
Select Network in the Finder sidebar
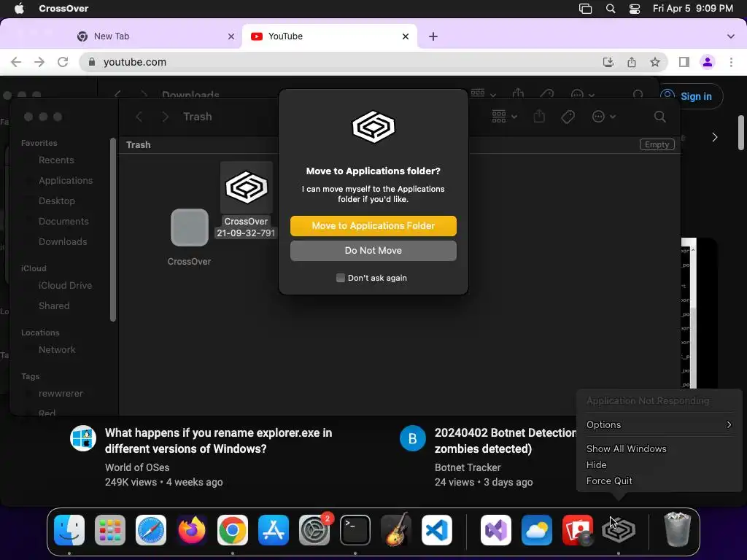[57, 349]
